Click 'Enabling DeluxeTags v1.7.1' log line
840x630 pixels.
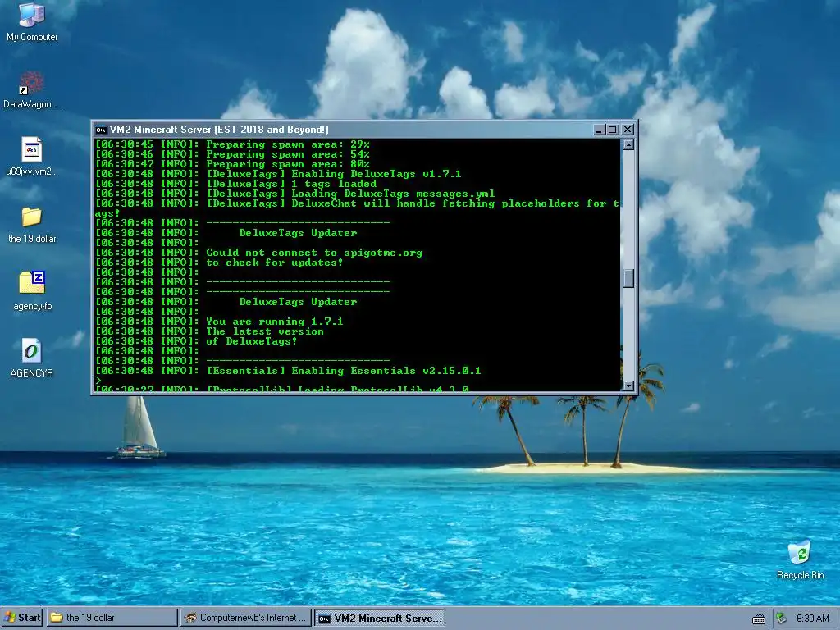point(278,174)
